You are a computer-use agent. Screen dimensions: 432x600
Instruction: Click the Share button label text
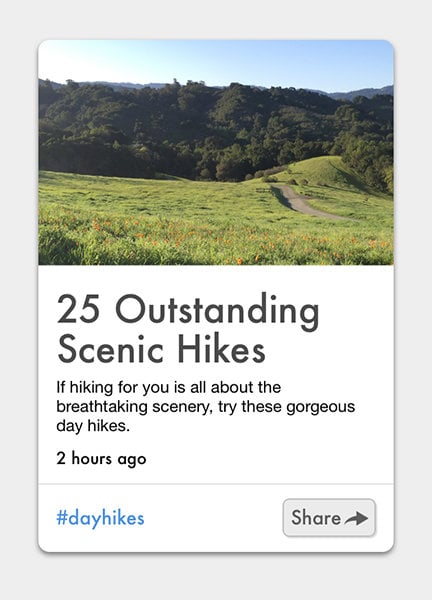point(316,518)
